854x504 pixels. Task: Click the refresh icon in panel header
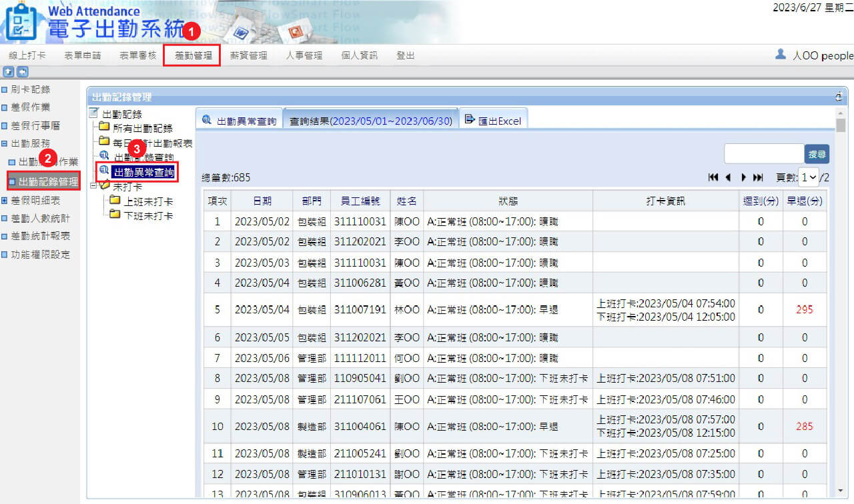click(x=839, y=97)
